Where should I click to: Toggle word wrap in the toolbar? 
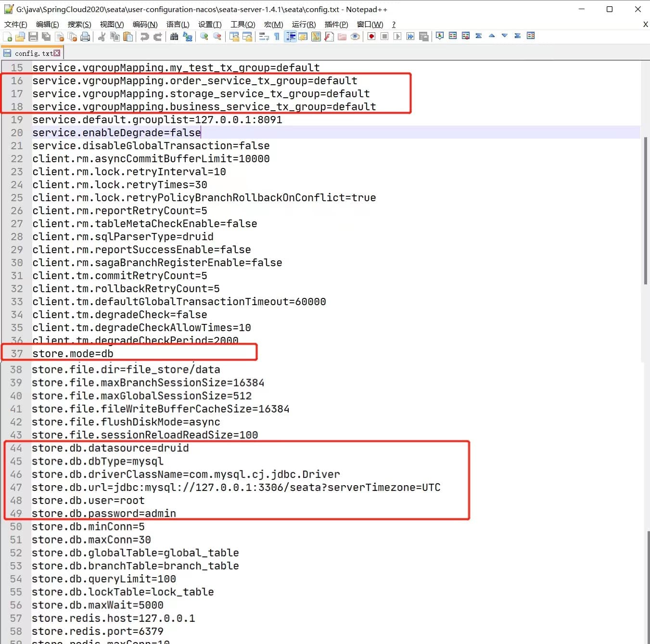(264, 37)
